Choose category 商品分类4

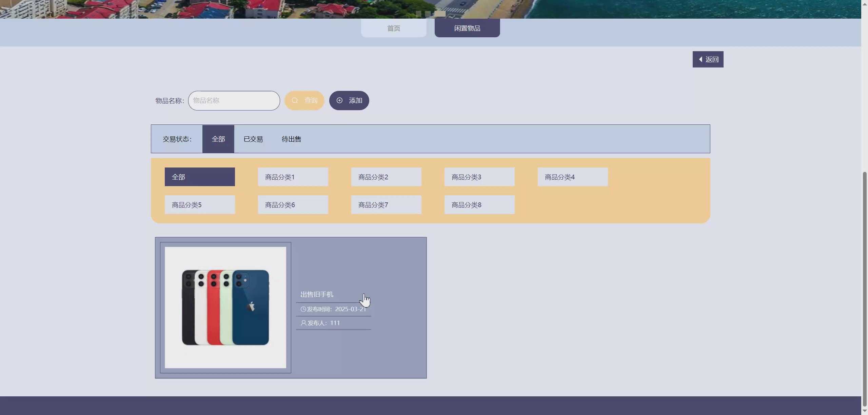tap(572, 177)
